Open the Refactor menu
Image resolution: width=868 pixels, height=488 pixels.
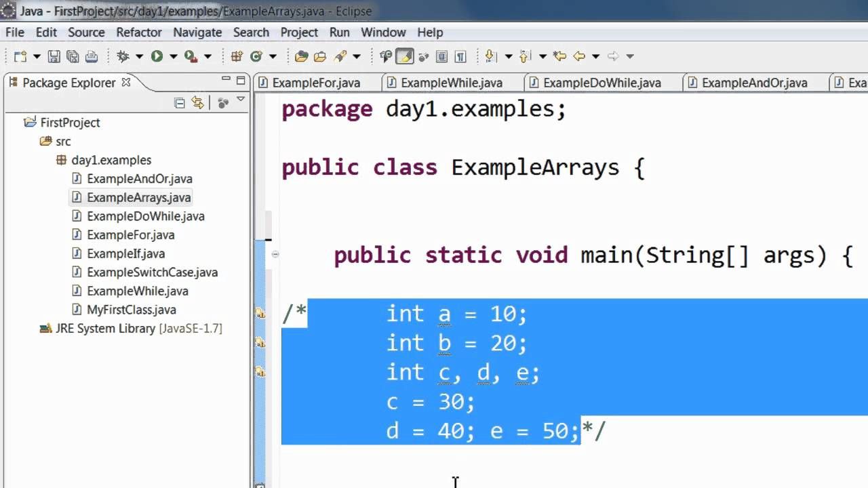coord(139,32)
